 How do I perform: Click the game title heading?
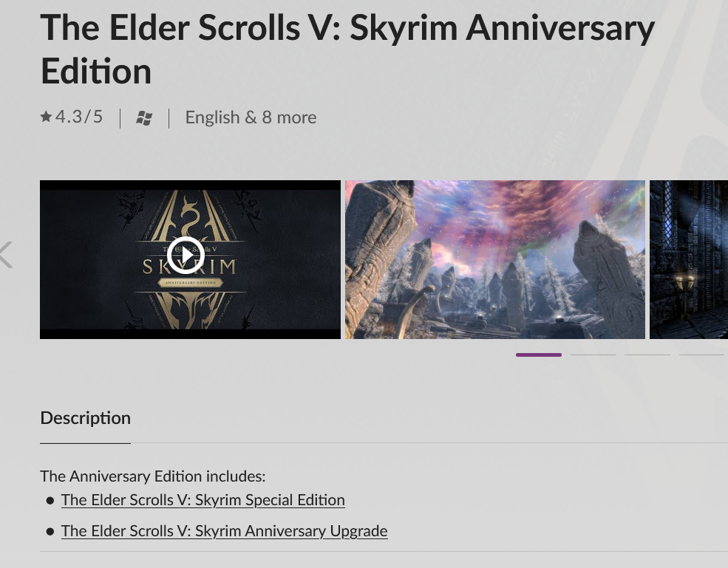[x=347, y=49]
